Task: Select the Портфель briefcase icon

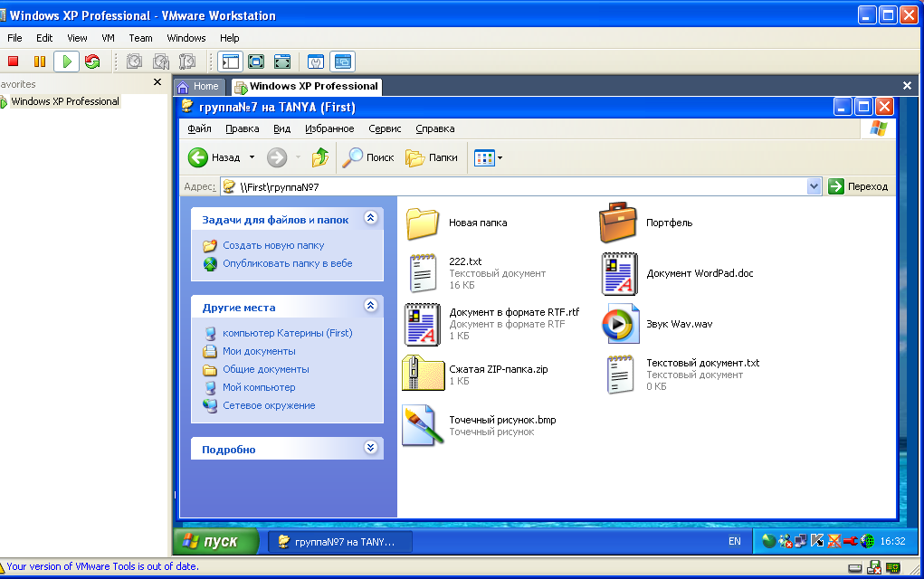Action: click(618, 223)
